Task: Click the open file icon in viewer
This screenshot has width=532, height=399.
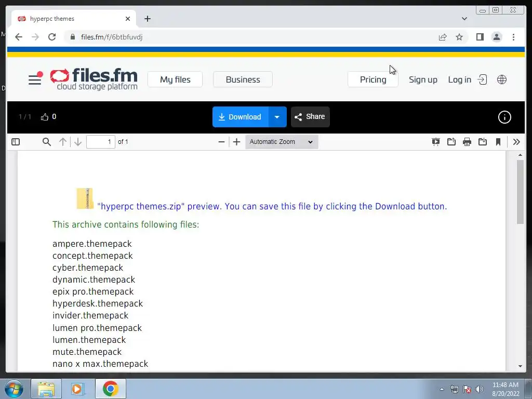Action: click(451, 142)
